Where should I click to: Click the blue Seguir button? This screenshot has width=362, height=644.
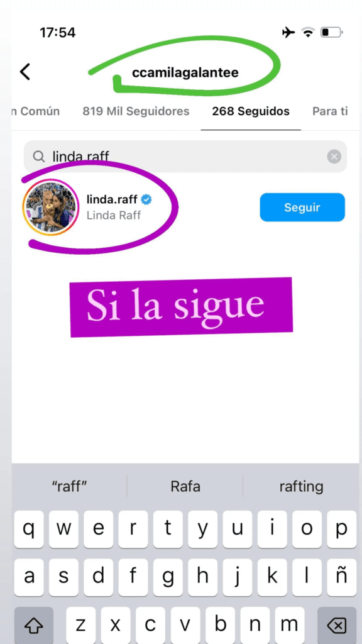302,208
